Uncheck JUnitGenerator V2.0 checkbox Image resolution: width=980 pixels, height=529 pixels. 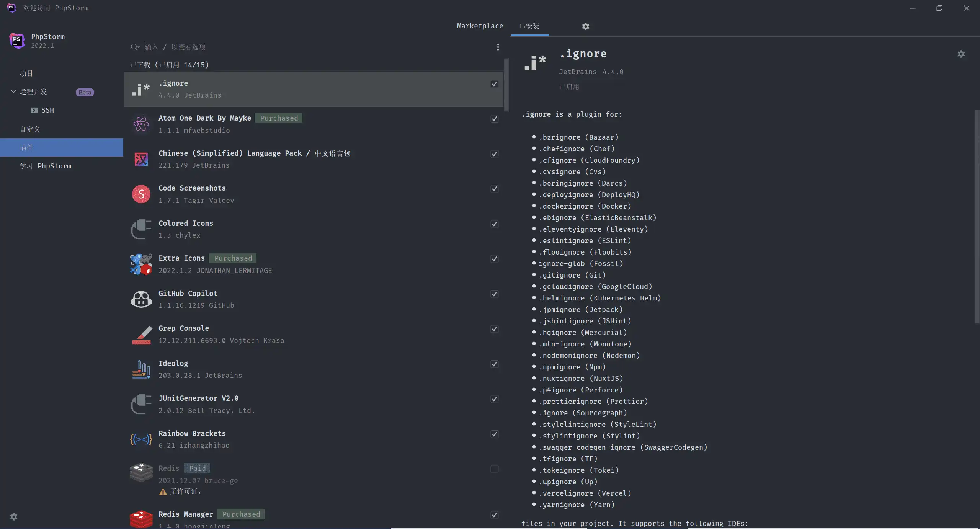[495, 399]
